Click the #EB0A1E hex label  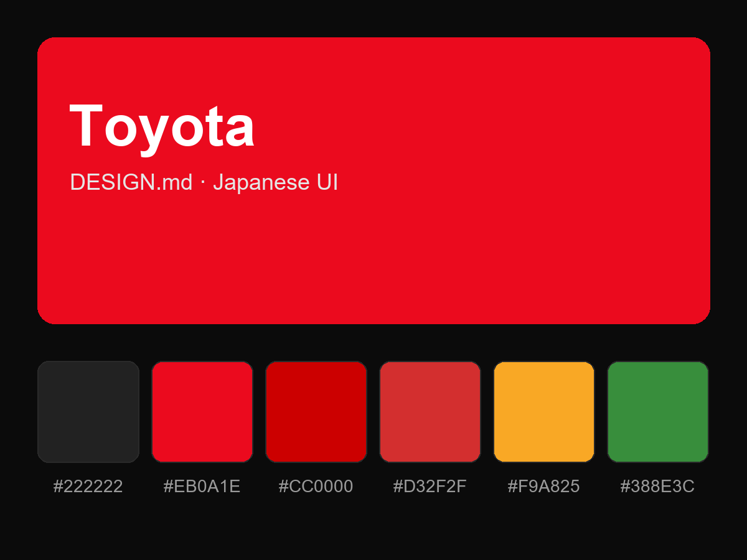click(x=202, y=487)
